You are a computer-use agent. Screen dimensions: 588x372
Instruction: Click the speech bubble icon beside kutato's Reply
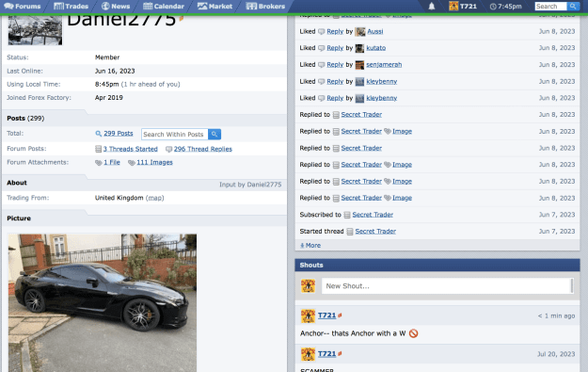[x=322, y=48]
